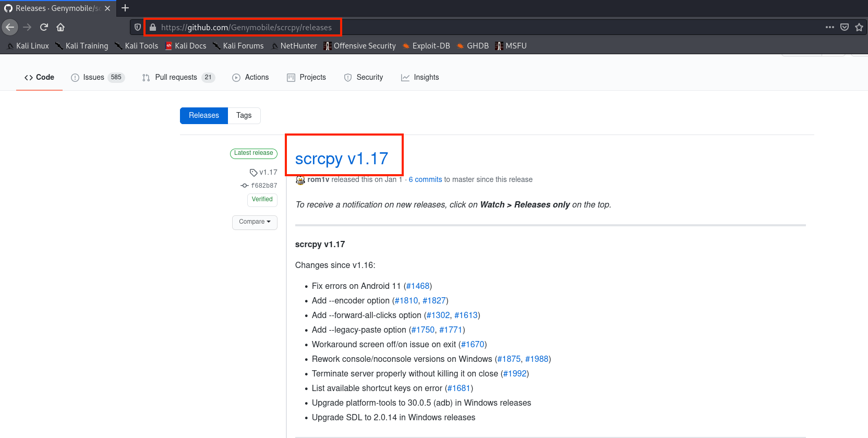Open NetHunter bookmark
Image resolution: width=868 pixels, height=438 pixels.
(294, 46)
